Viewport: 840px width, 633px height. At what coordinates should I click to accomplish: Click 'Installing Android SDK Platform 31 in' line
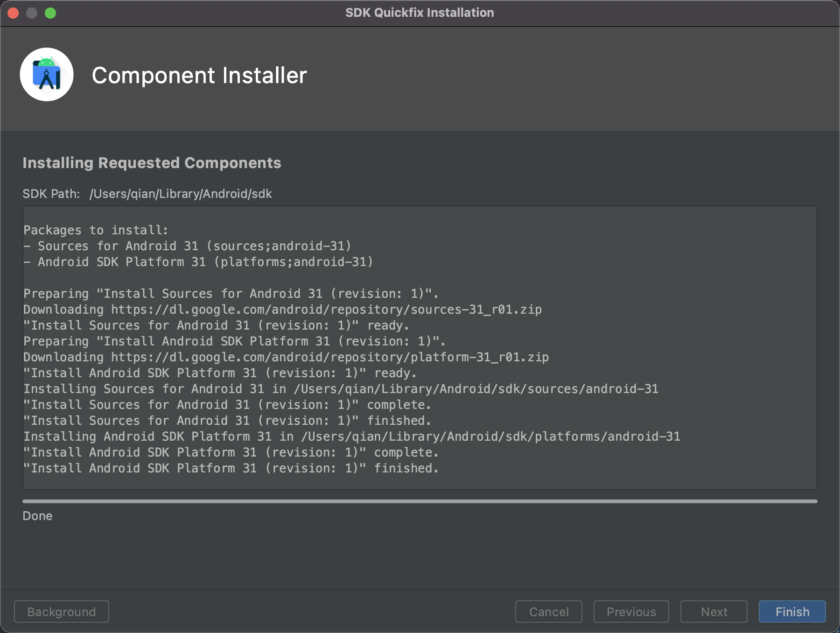(352, 436)
